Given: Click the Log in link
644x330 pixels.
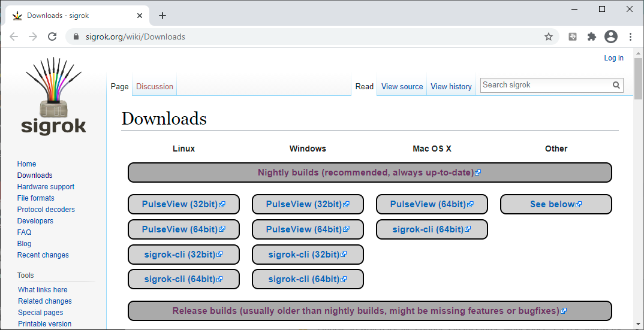Looking at the screenshot, I should (x=613, y=58).
